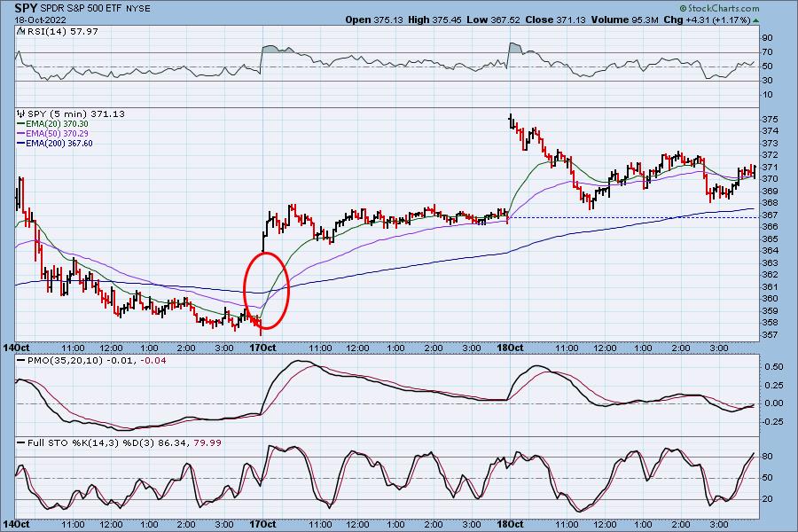
Task: Click the 363 price axis label
Action: 770,263
